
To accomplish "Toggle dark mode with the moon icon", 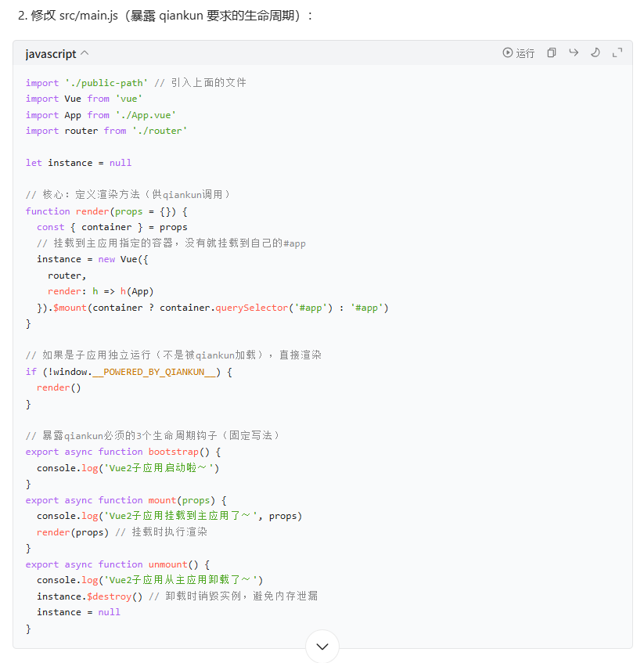I will (595, 53).
